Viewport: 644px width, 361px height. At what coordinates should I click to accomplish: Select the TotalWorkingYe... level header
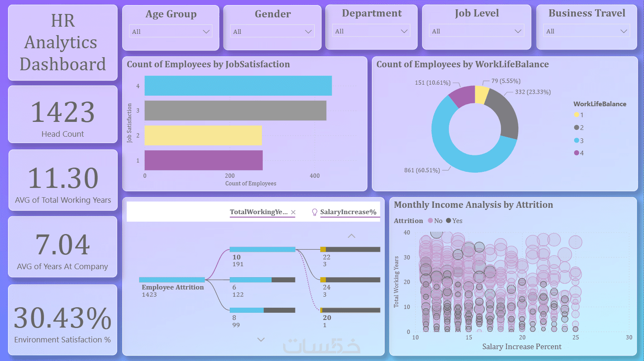[x=259, y=212]
